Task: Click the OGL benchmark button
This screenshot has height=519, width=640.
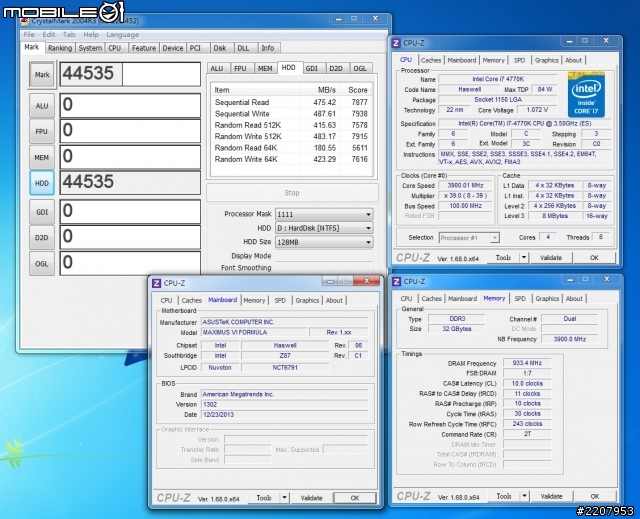Action: [x=42, y=264]
